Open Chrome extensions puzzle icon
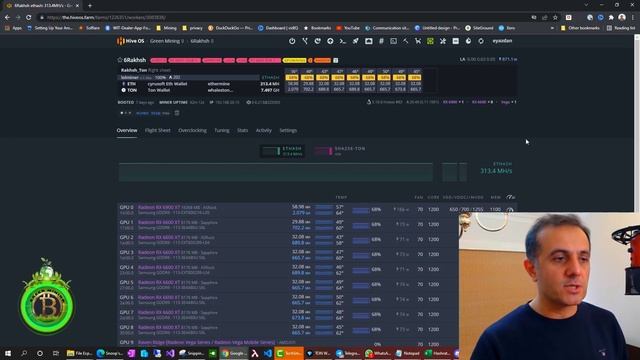 [x=611, y=18]
